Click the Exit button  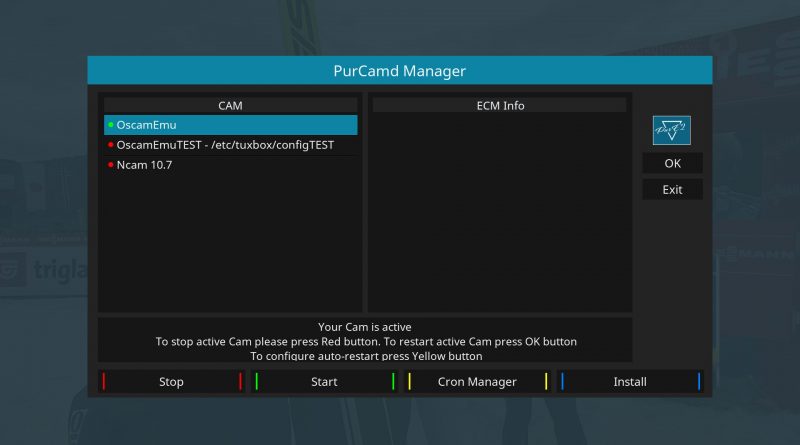[672, 190]
